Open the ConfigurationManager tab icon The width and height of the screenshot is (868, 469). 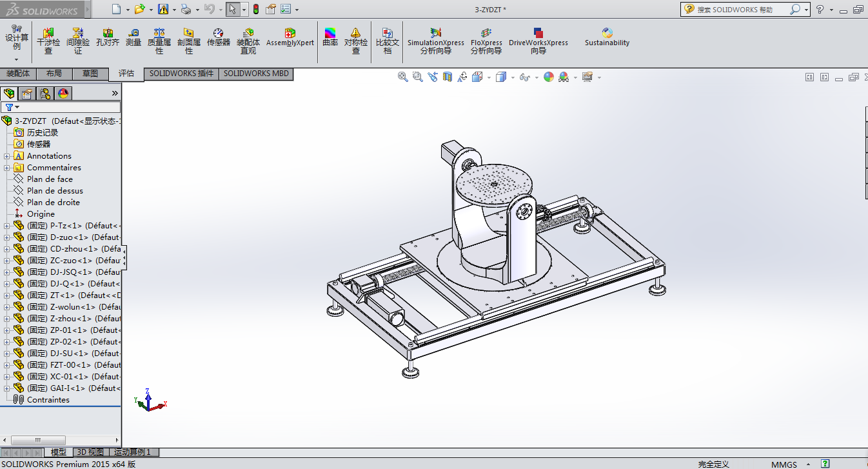[45, 94]
